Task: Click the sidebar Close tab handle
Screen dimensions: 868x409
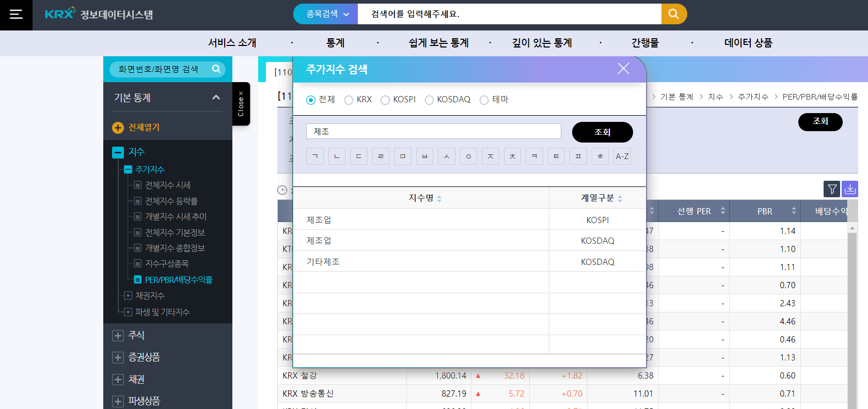Action: point(241,104)
